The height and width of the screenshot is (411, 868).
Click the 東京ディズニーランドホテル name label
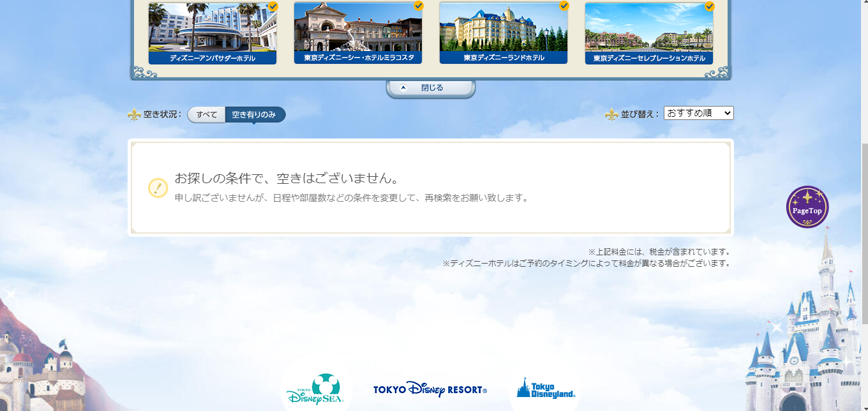(x=504, y=58)
